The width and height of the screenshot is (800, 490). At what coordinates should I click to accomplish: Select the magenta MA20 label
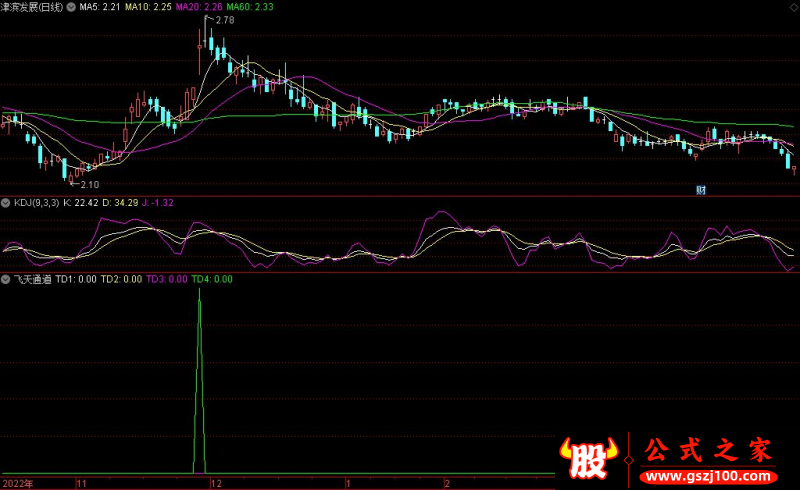(x=198, y=7)
